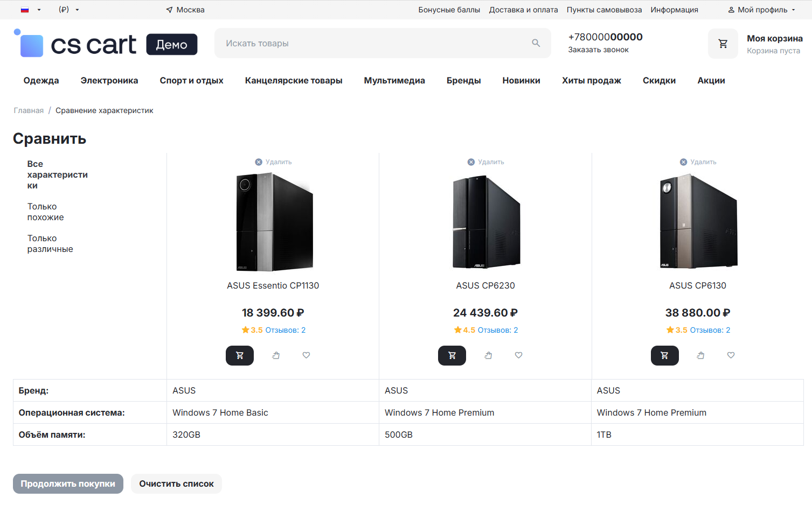Click the 320GB memory cell
812x505 pixels.
click(273, 434)
